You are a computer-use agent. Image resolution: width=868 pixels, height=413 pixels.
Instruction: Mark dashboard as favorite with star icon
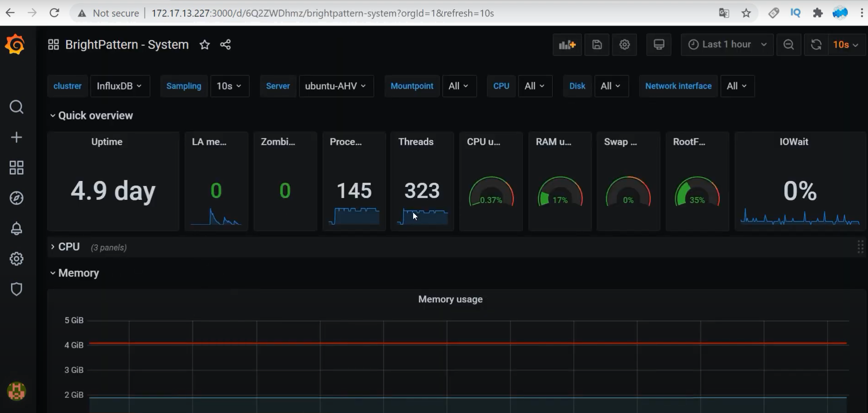pyautogui.click(x=205, y=45)
